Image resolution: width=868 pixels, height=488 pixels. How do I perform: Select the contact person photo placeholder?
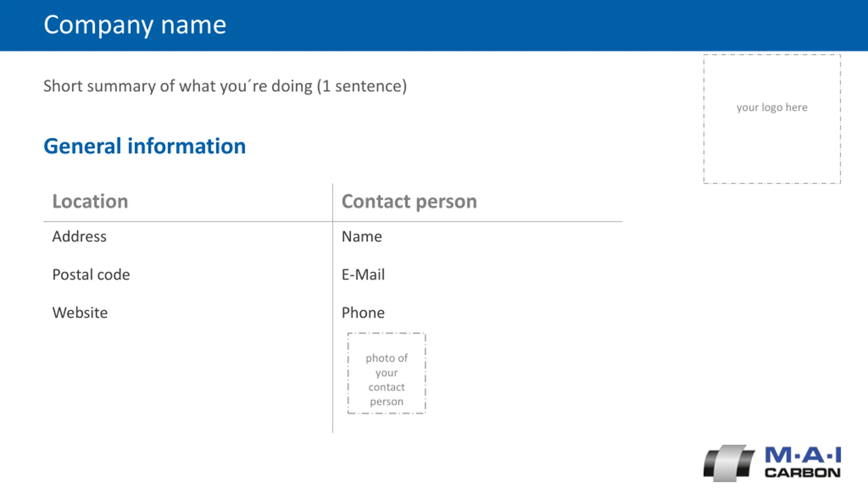click(x=387, y=373)
